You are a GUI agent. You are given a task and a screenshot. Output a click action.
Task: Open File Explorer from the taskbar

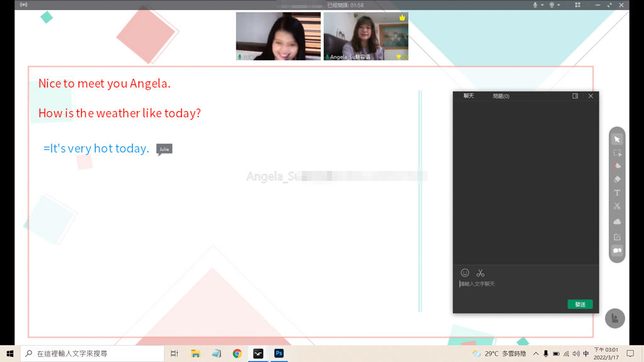click(196, 353)
